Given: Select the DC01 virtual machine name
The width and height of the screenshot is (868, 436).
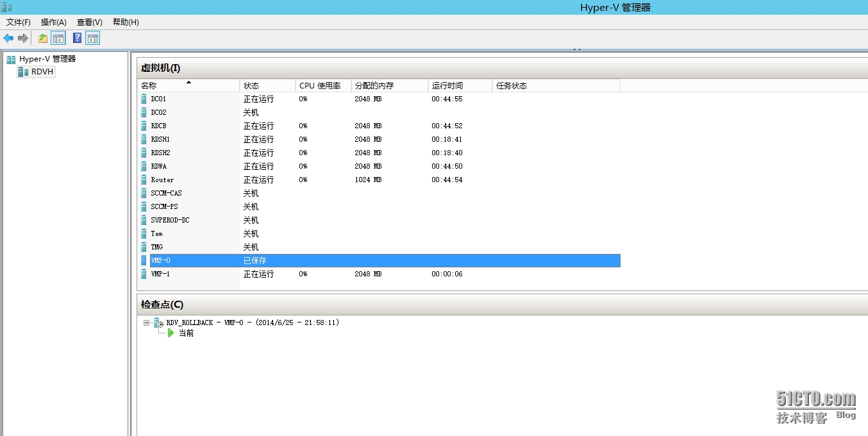Looking at the screenshot, I should tap(158, 99).
